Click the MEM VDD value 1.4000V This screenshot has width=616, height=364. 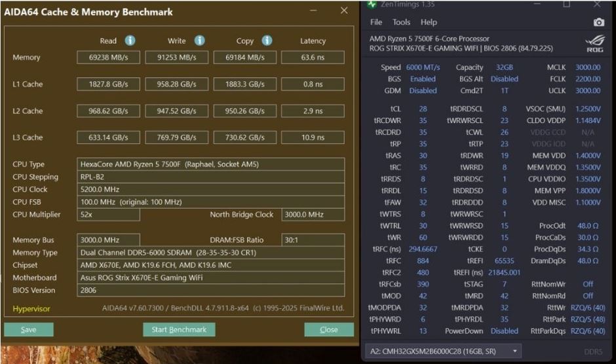[588, 156]
